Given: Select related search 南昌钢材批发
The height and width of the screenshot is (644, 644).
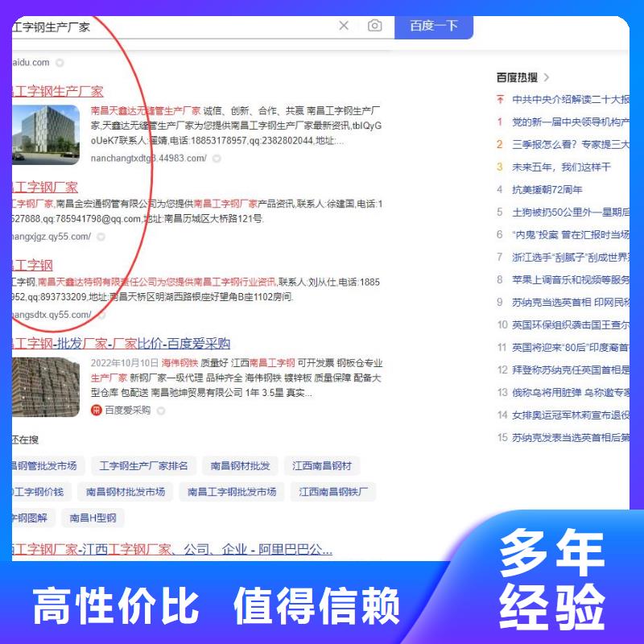Looking at the screenshot, I should (x=240, y=466).
